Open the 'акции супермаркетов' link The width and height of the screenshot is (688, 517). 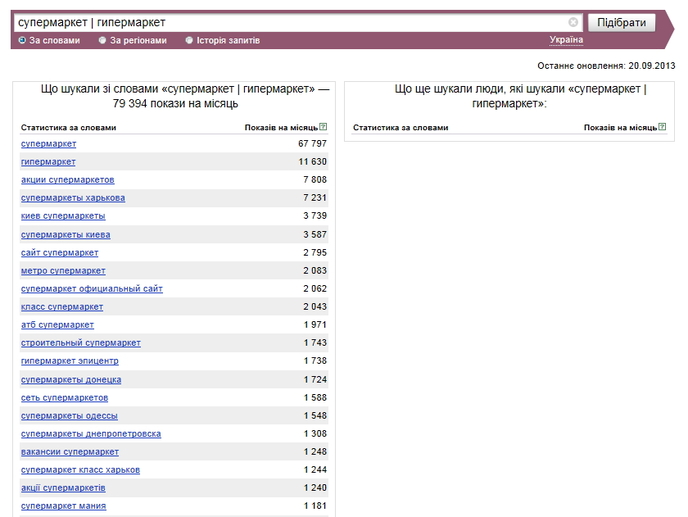coord(68,180)
